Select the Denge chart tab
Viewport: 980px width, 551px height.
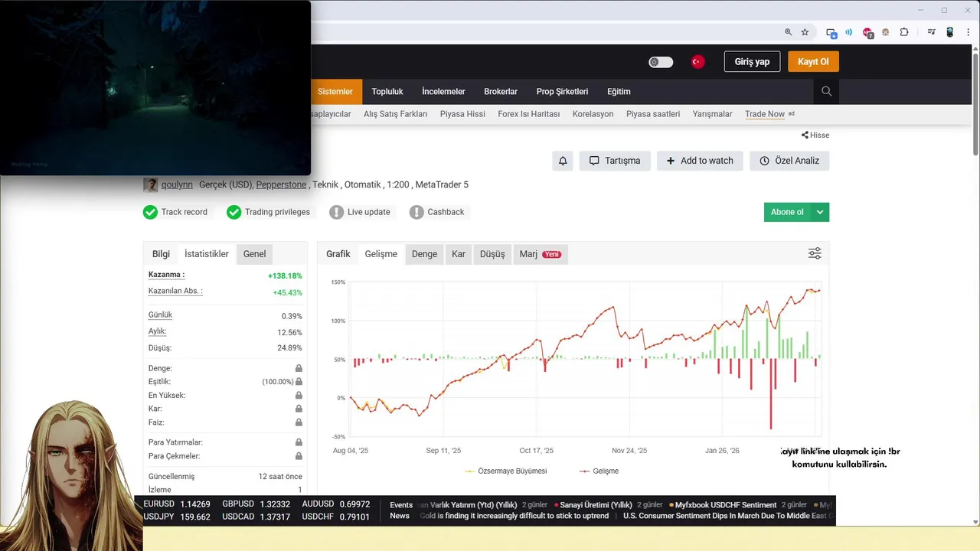point(424,254)
